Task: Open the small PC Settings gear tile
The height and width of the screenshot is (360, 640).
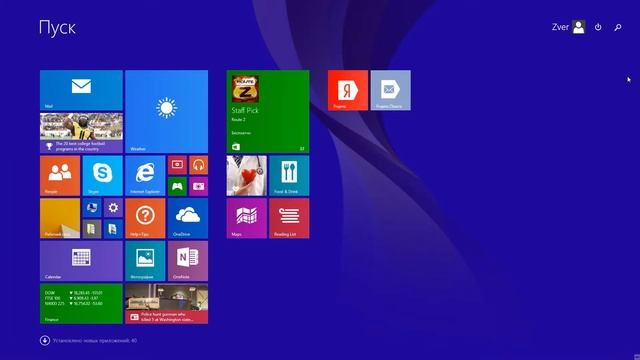Action: point(113,208)
